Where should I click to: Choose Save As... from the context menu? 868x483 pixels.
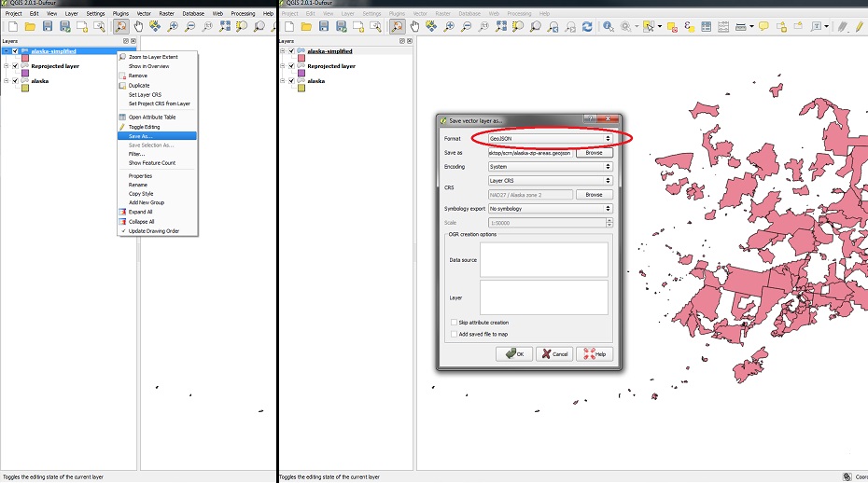click(x=141, y=136)
